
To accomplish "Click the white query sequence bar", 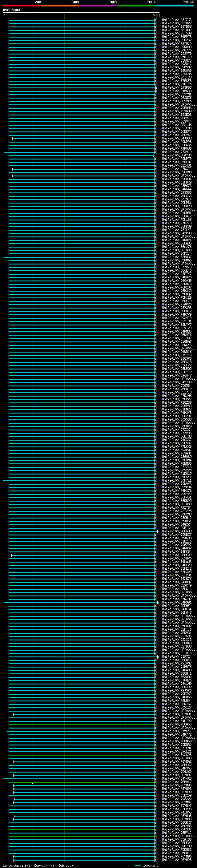I will point(81,13).
